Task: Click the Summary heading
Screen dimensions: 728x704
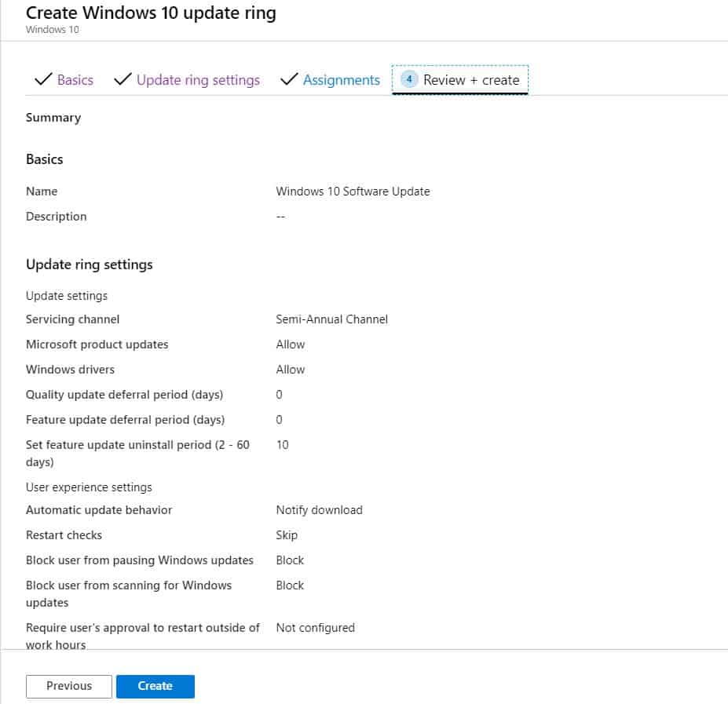Action: click(x=53, y=118)
